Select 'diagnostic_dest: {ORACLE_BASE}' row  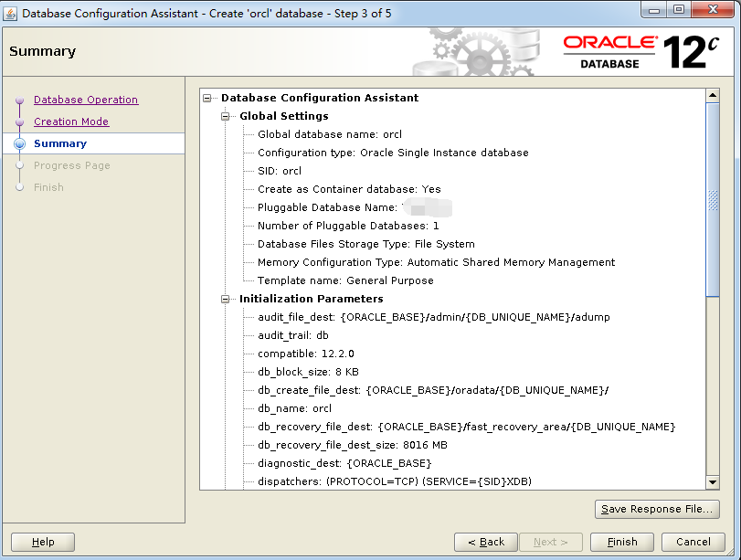click(344, 463)
